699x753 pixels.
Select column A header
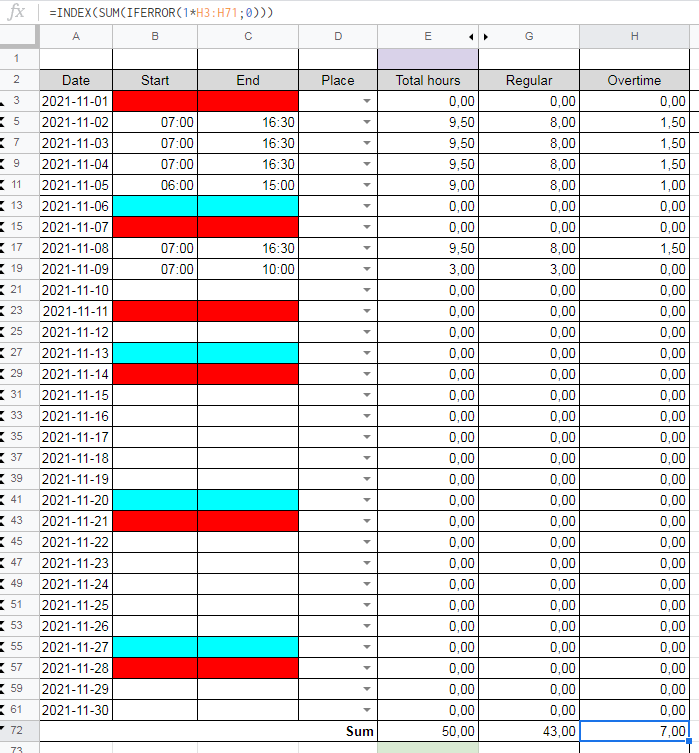[x=76, y=36]
